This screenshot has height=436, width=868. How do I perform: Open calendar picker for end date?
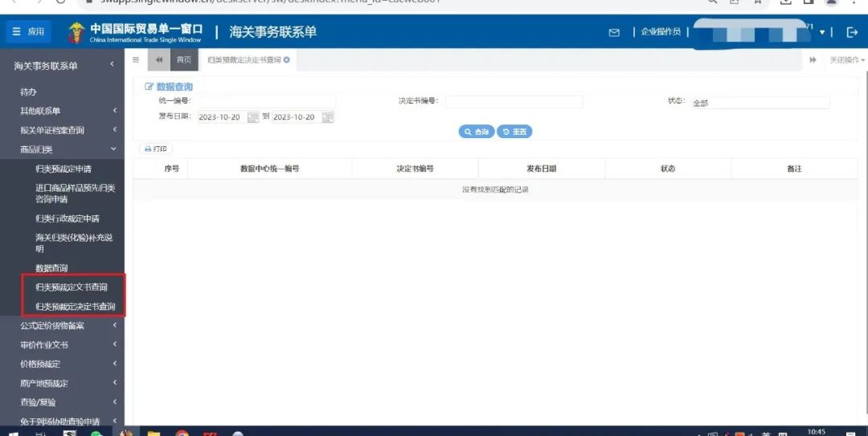(x=328, y=117)
